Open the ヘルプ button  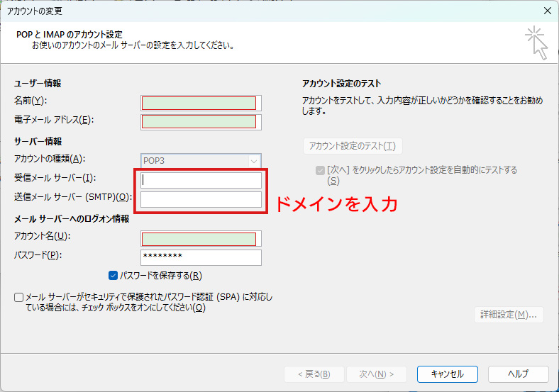click(518, 374)
